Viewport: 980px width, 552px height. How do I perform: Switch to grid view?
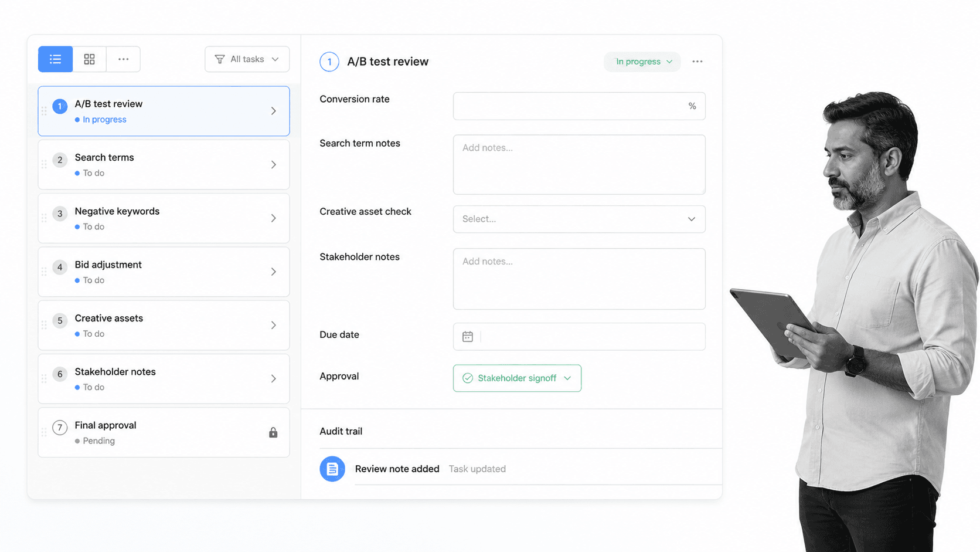(89, 59)
